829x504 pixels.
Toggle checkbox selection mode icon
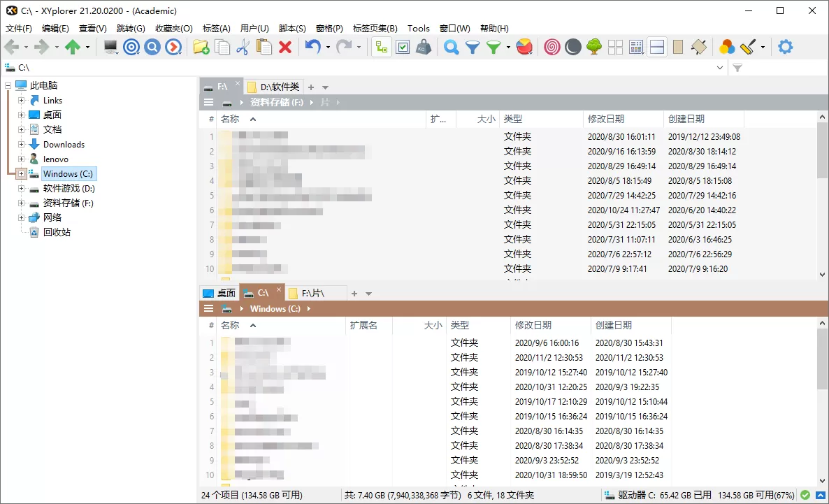point(402,47)
